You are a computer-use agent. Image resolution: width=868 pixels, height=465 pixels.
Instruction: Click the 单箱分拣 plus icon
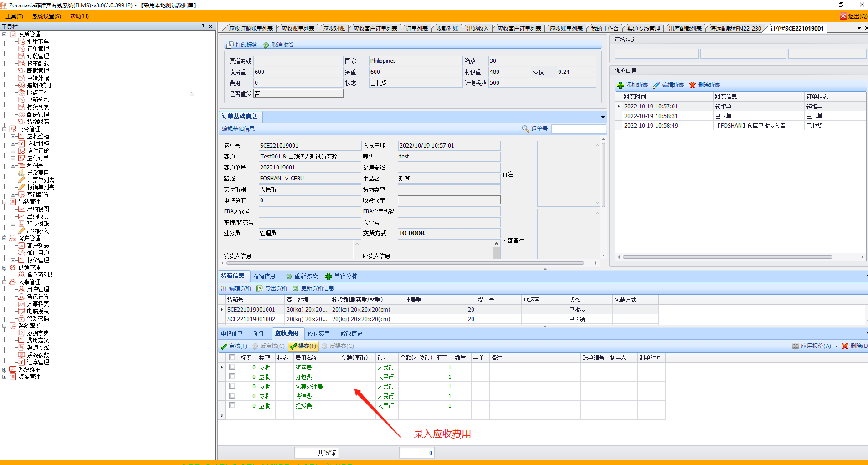click(329, 276)
